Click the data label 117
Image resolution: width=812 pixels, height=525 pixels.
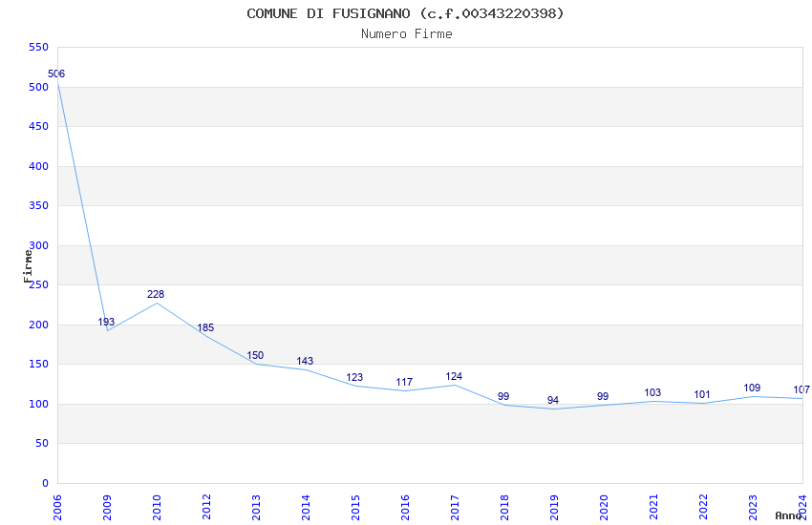point(404,382)
